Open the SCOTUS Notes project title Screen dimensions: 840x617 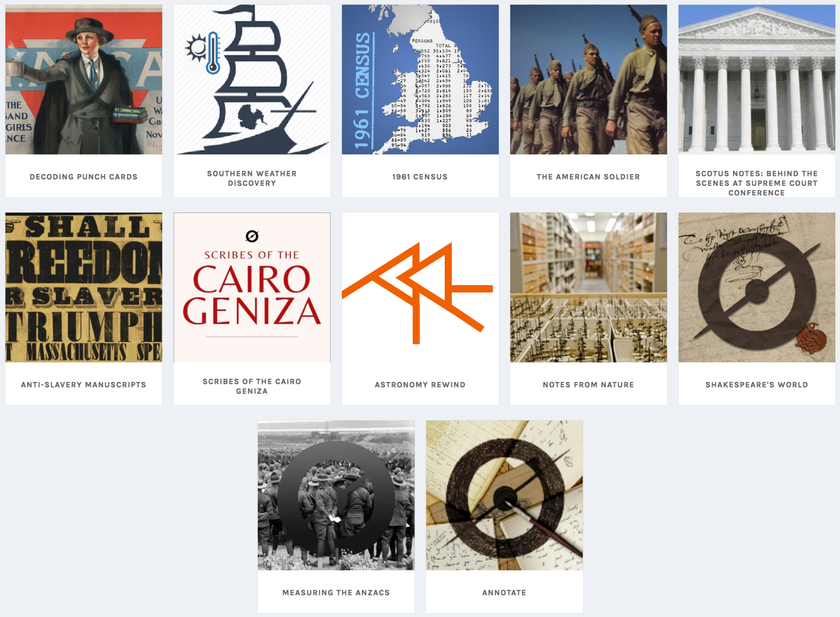click(756, 183)
